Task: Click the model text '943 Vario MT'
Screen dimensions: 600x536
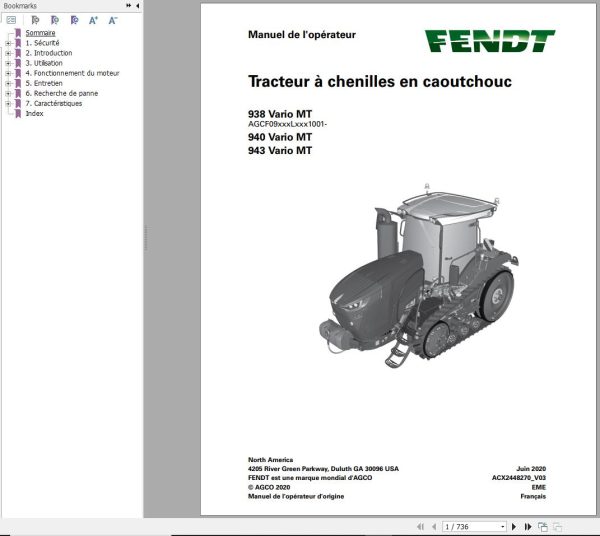Action: tap(280, 150)
